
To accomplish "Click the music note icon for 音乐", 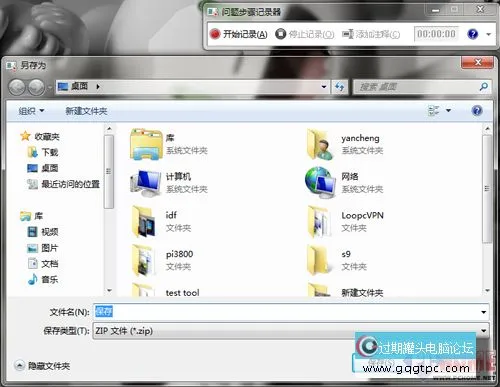I will [x=33, y=279].
